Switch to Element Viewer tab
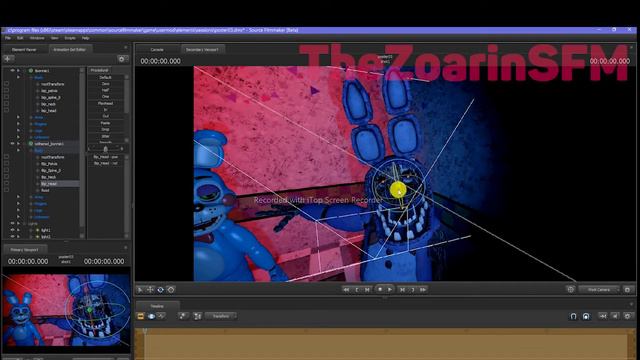 point(24,49)
